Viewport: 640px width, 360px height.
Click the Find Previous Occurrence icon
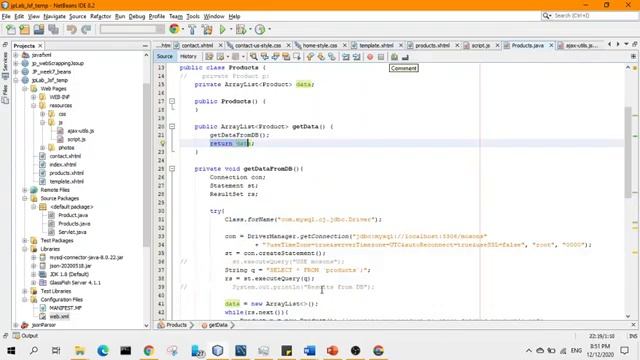point(264,57)
